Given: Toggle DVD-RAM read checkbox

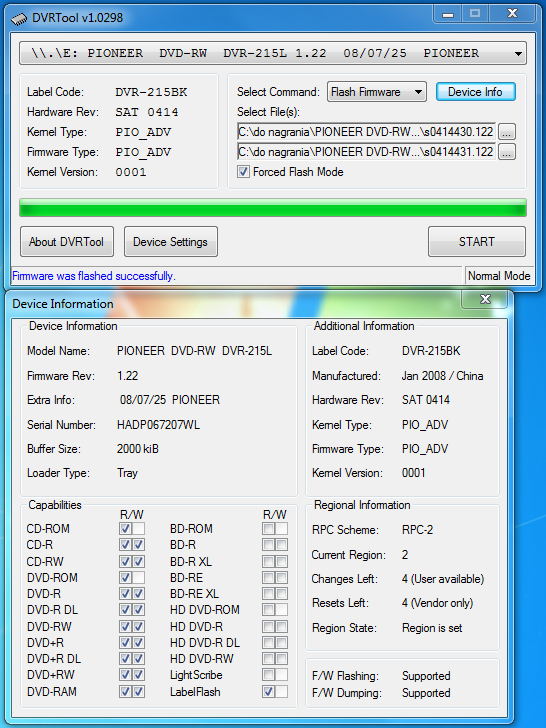Looking at the screenshot, I should tap(125, 691).
